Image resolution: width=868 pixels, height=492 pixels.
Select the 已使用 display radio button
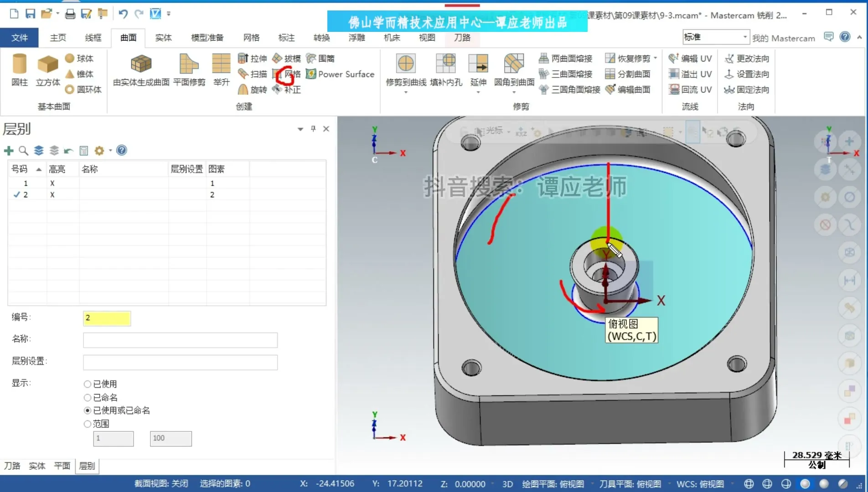[88, 384]
